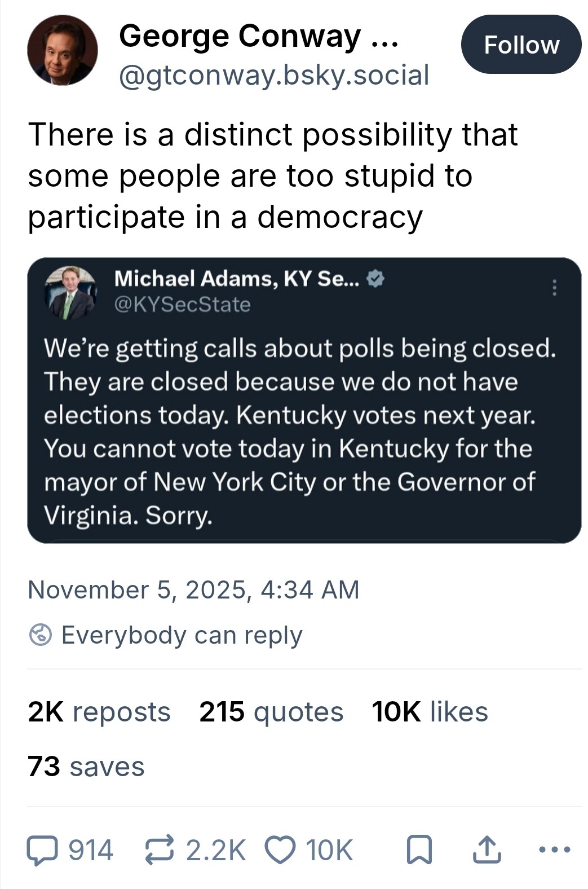Like the post with heart icon
Viewport: 588px width, 889px height.
pos(280,851)
